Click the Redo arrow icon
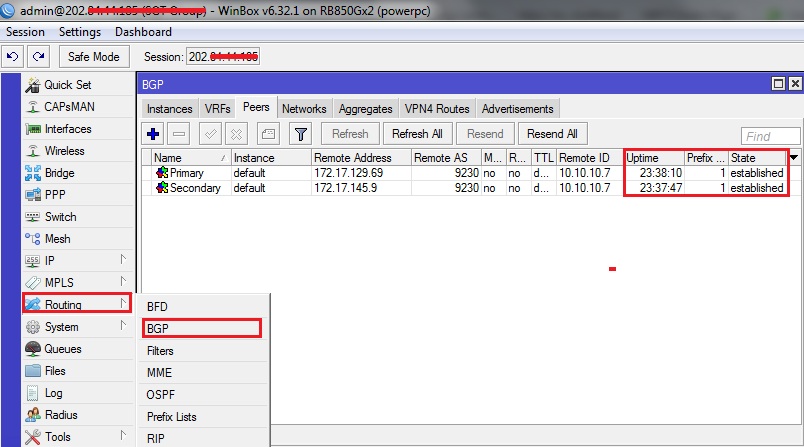This screenshot has height=447, width=804. (x=38, y=56)
